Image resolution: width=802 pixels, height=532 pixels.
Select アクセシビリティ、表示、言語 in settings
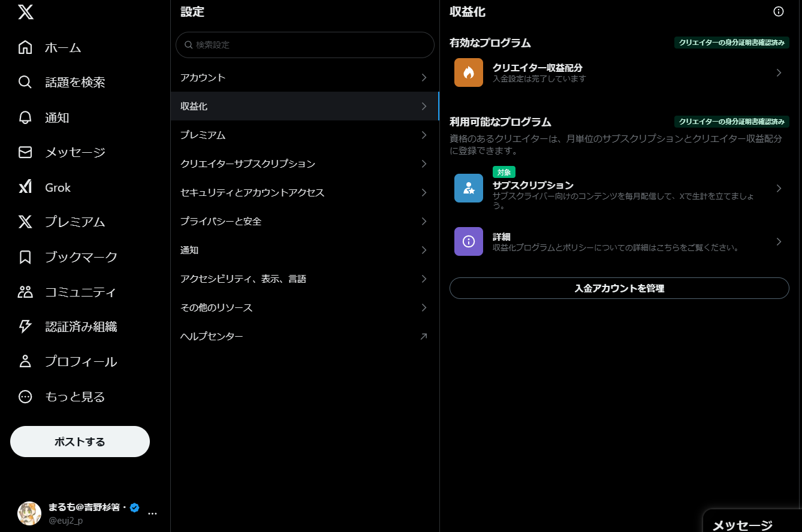coord(304,279)
